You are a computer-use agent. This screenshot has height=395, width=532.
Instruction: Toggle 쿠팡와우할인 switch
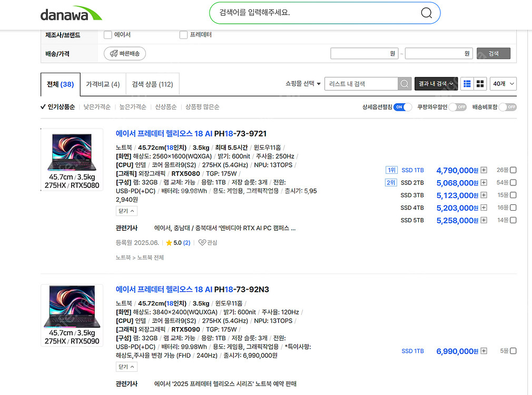coord(457,107)
